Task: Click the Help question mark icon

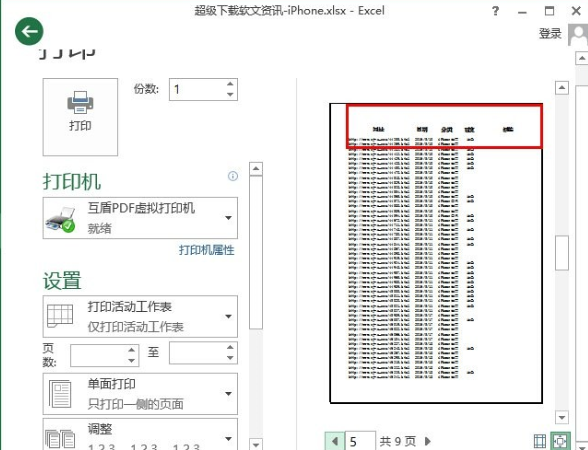Action: pos(495,11)
